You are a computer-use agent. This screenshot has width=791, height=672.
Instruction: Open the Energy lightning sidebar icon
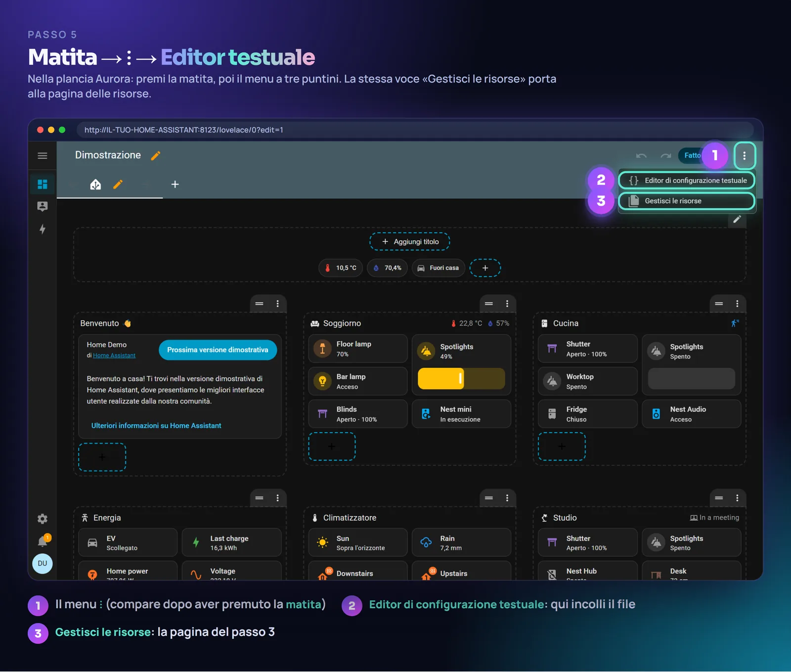pos(43,229)
